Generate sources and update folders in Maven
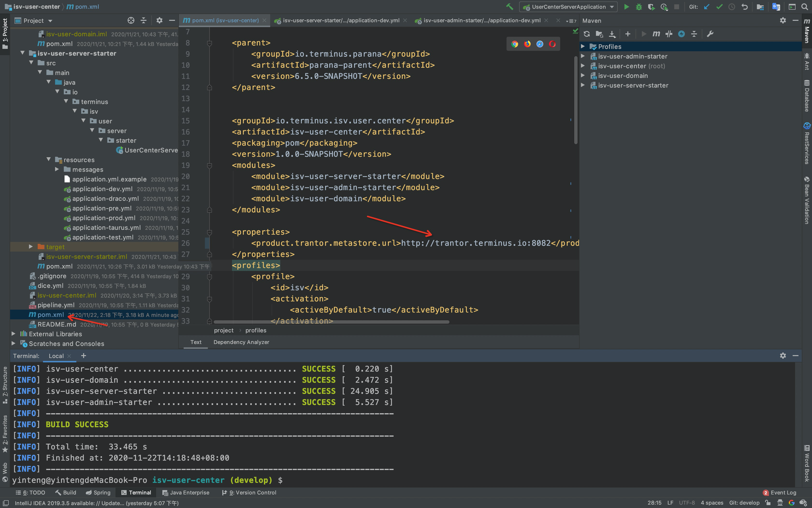 pyautogui.click(x=599, y=34)
